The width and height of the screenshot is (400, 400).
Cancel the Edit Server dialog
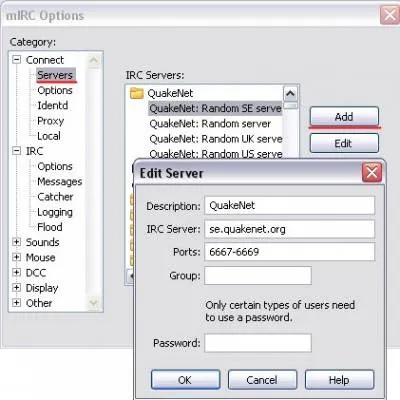pyautogui.click(x=262, y=380)
